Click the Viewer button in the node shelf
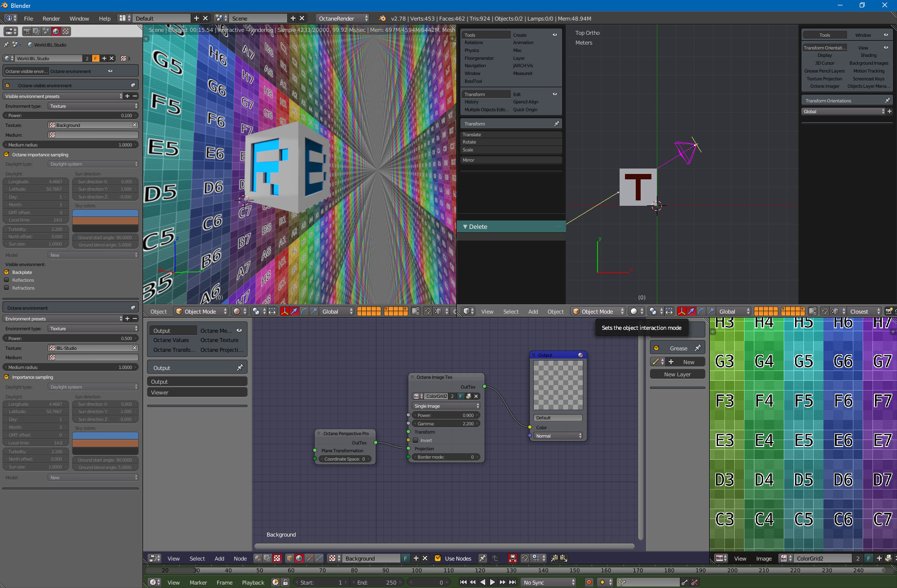Screen dimensions: 897x588 (197, 392)
